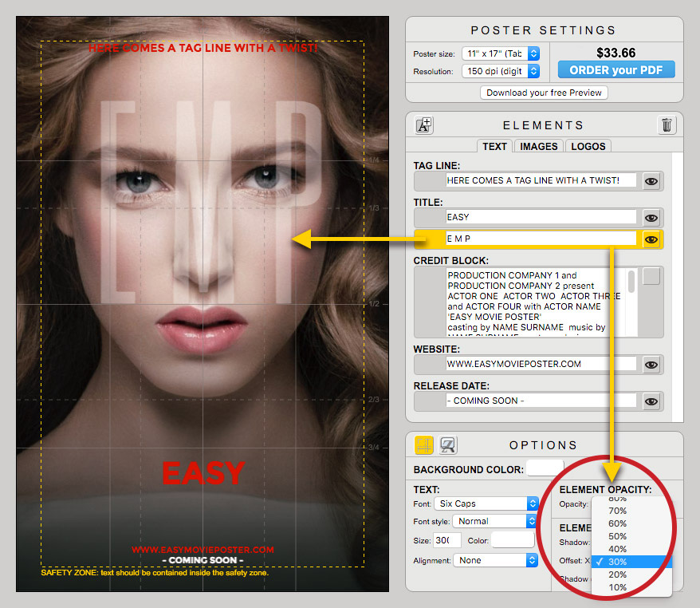Open the text Color swatch
The image size is (700, 608).
coord(511,539)
